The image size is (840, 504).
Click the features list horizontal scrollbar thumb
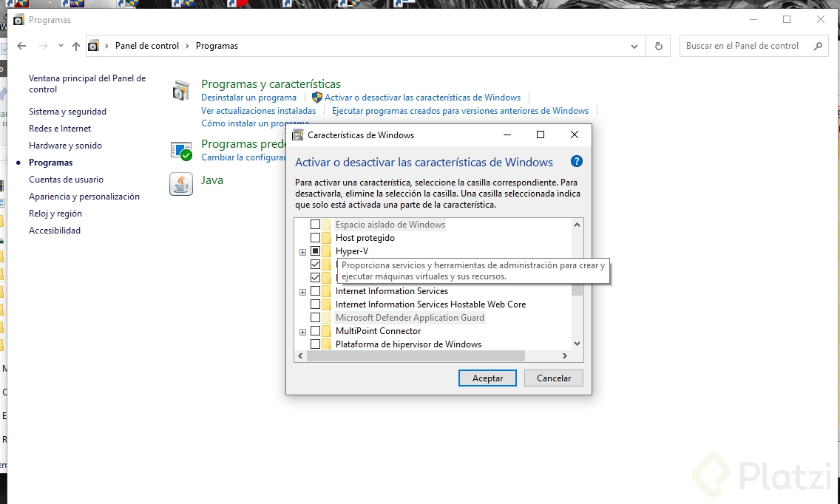pos(416,355)
